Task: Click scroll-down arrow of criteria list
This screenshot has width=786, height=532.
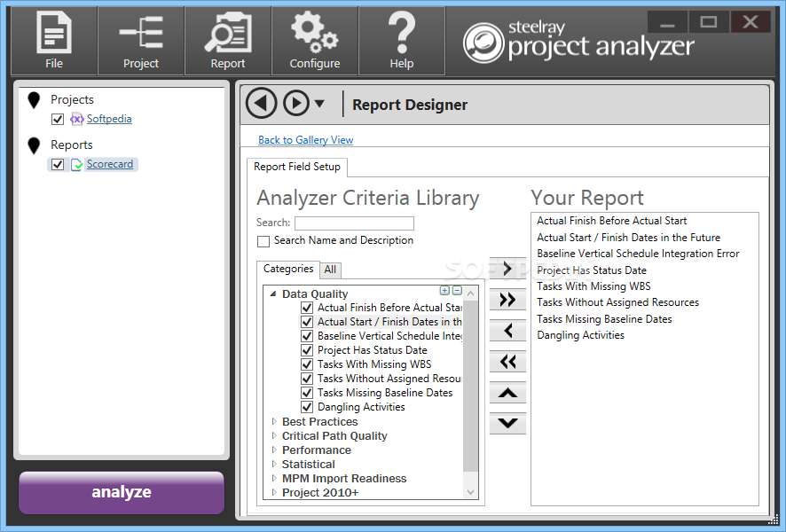Action: 470,492
